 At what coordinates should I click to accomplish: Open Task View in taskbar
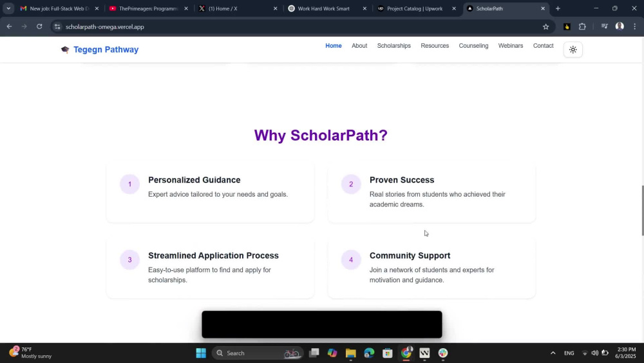coord(314,353)
